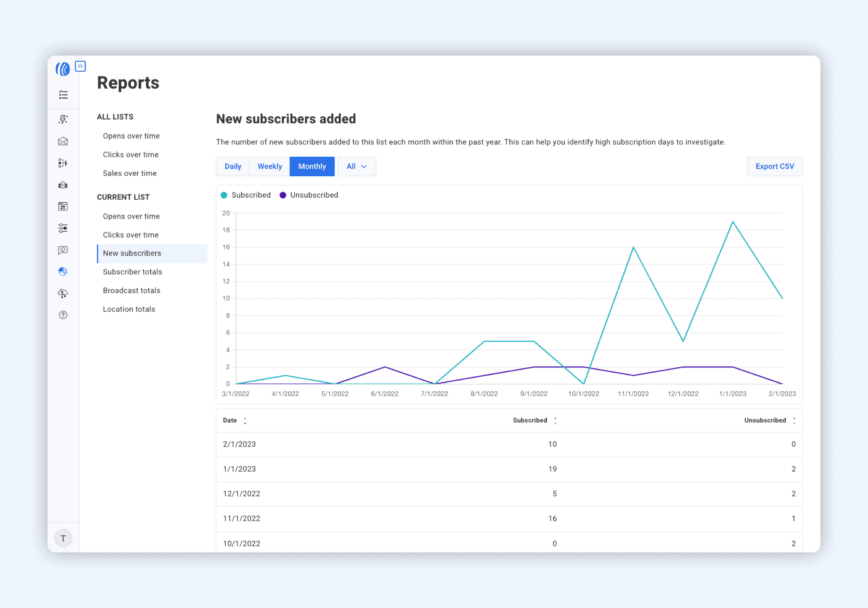Sort table by Unsubscribed column
Image resolution: width=868 pixels, height=608 pixels.
pos(770,420)
